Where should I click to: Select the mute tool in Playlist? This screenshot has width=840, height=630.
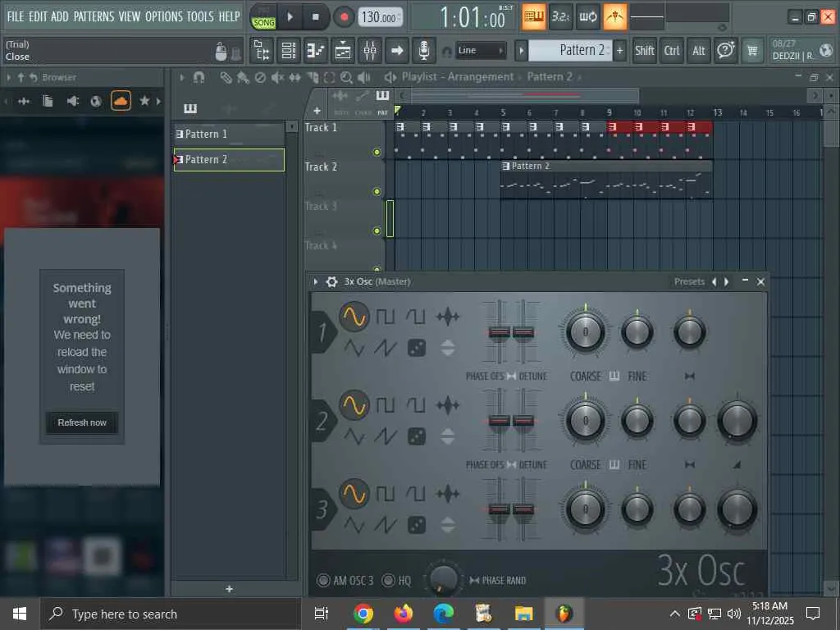pos(277,78)
